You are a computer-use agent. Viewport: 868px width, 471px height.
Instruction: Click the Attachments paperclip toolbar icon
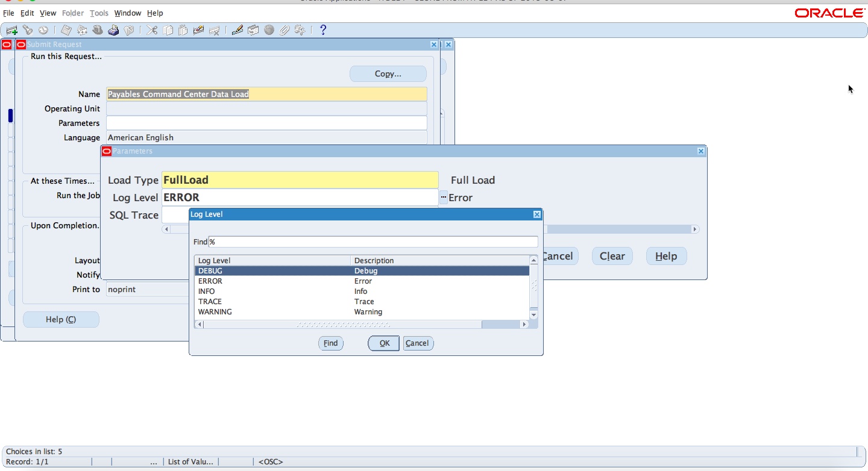[x=285, y=30]
